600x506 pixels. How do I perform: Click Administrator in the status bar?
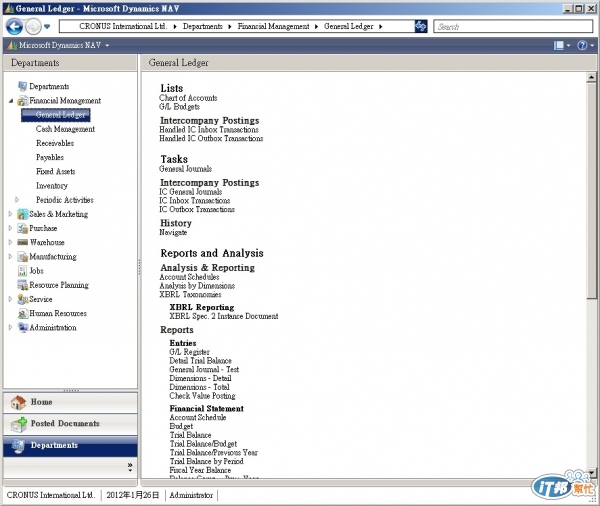pos(191,495)
